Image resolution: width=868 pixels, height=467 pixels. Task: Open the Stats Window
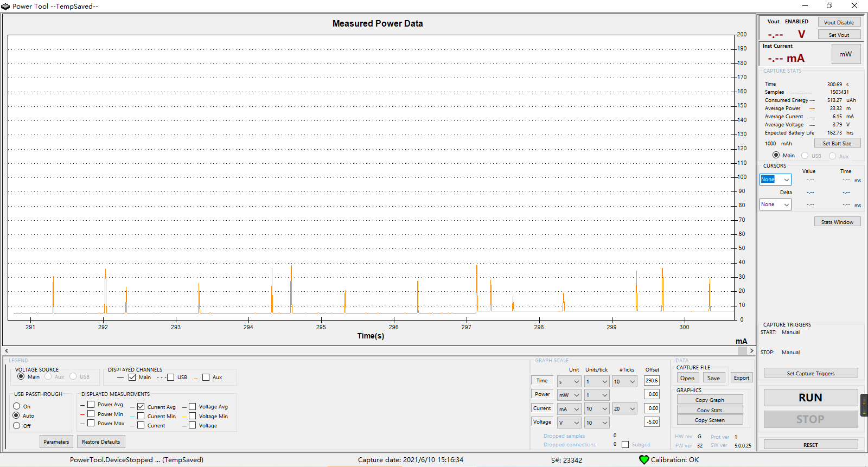pos(837,222)
